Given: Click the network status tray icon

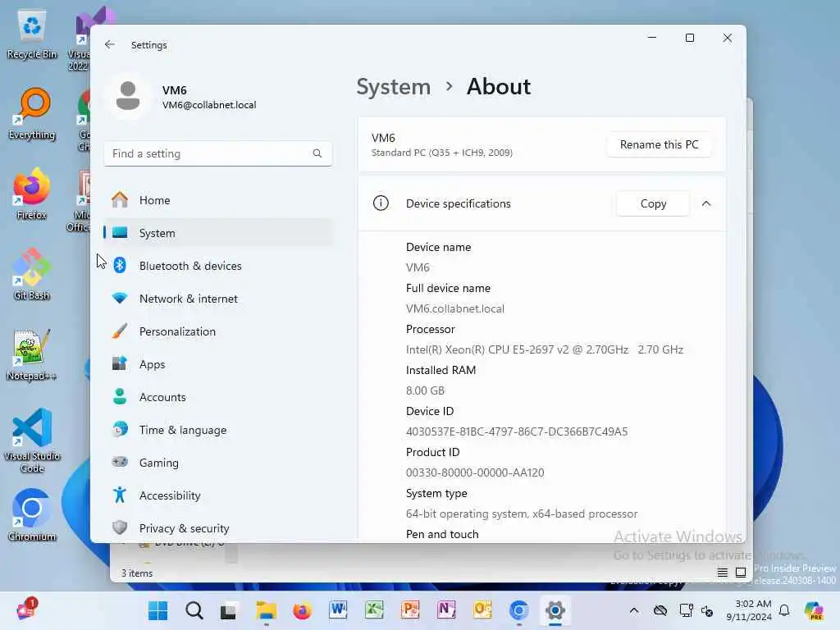Looking at the screenshot, I should (686, 610).
